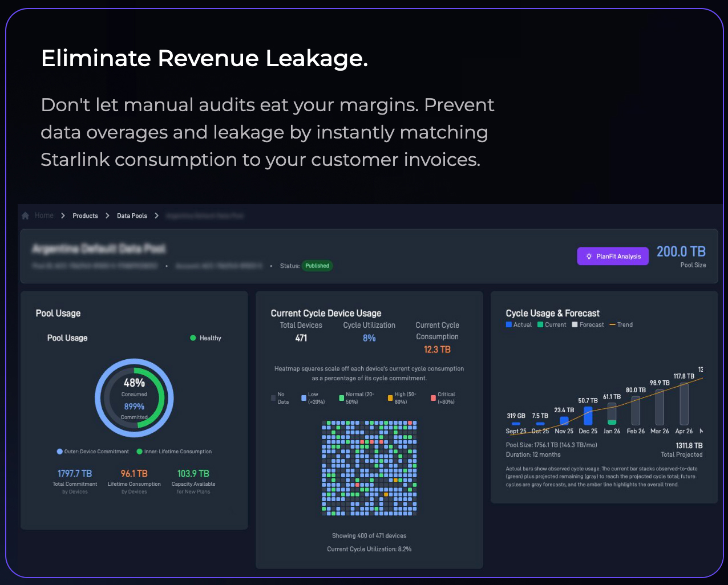Click the device usage heatmap grid

click(x=369, y=468)
